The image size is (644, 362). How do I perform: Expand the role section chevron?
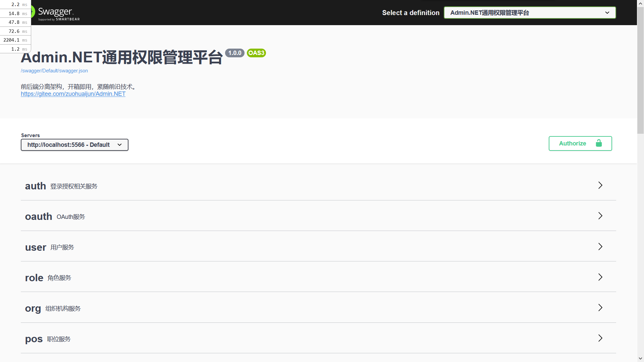coord(600,277)
